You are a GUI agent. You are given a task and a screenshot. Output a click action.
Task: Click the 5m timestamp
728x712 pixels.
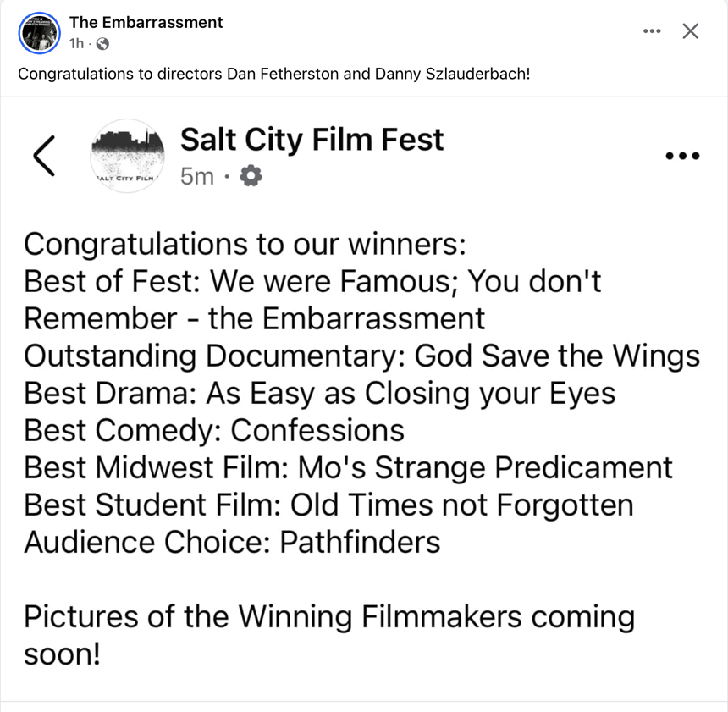tap(196, 176)
